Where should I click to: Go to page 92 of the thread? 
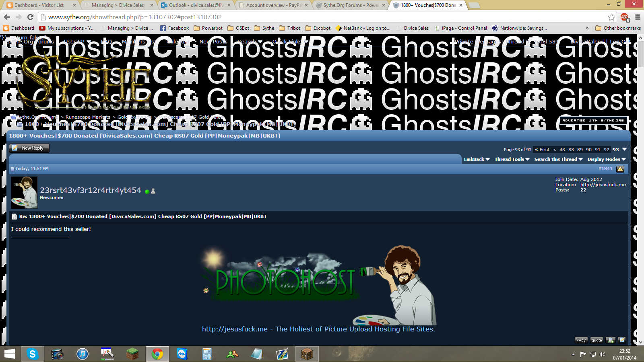tap(607, 150)
